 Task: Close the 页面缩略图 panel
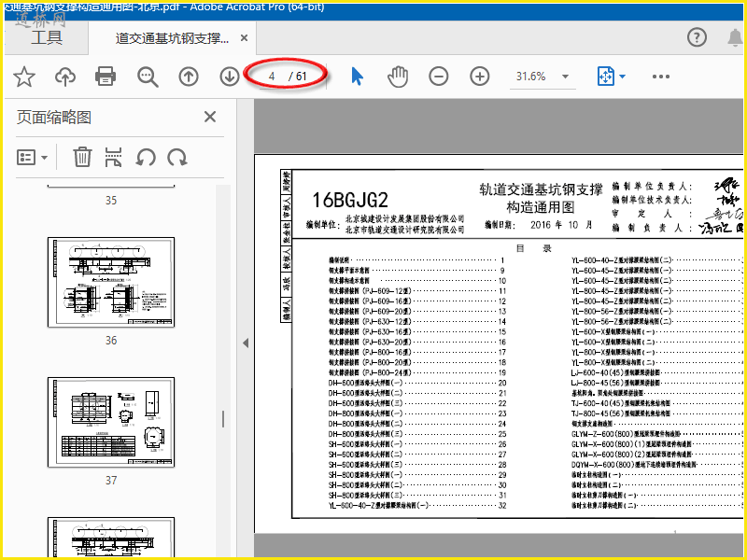click(210, 117)
